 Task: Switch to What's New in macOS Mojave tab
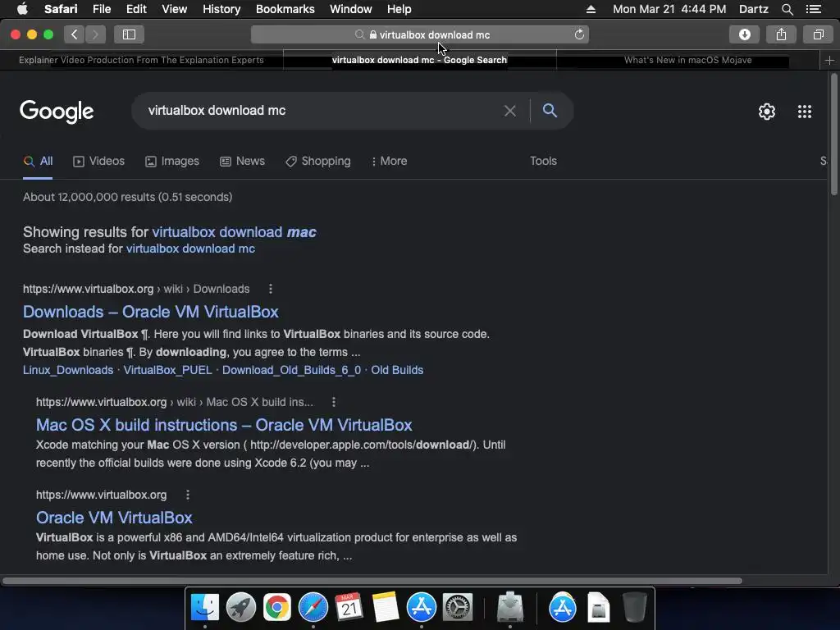coord(688,60)
